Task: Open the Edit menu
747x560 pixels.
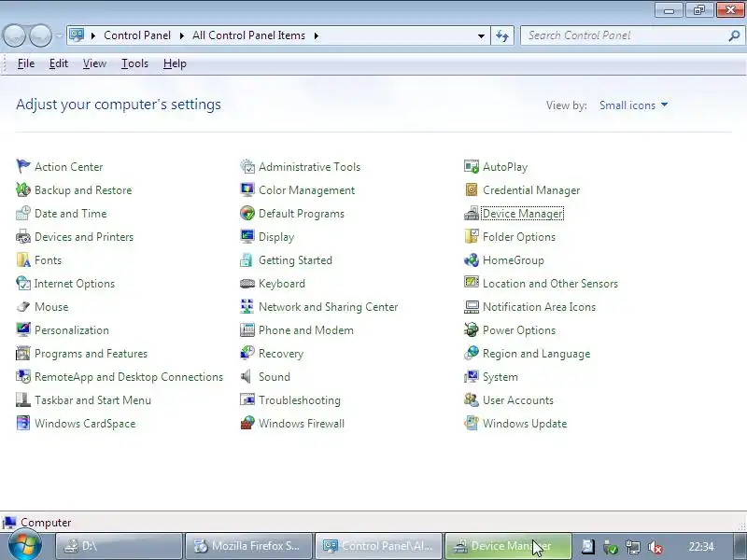Action: [59, 63]
